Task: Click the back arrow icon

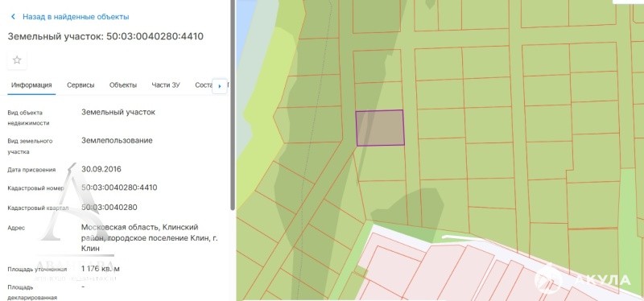Action: coord(13,17)
